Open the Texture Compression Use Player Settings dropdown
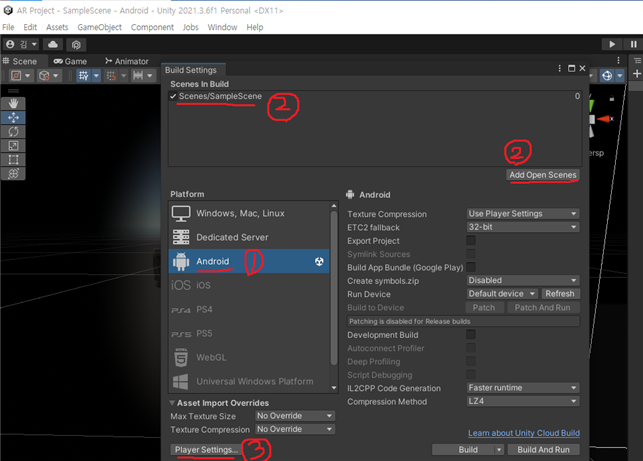 [x=523, y=214]
